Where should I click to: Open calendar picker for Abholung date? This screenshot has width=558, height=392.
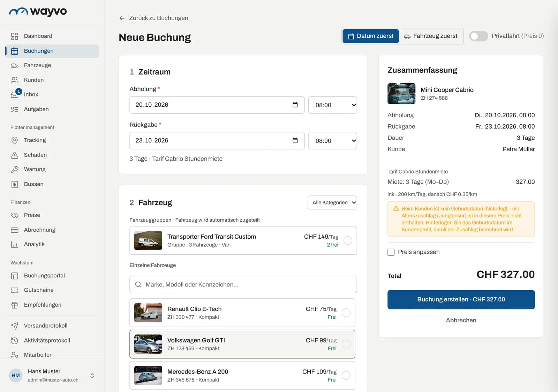click(295, 105)
